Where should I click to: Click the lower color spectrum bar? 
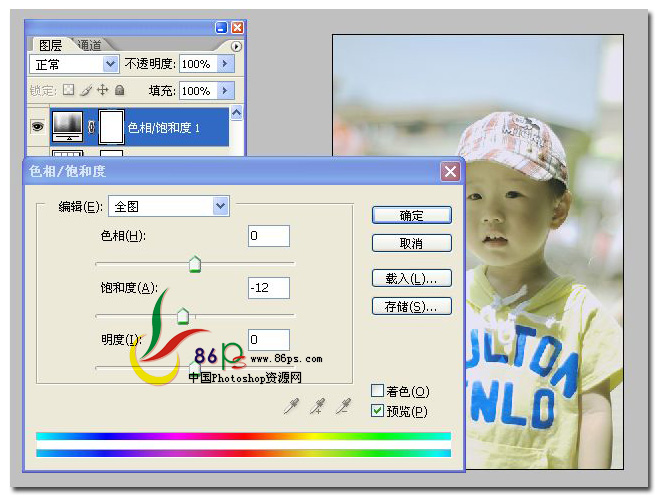point(243,453)
